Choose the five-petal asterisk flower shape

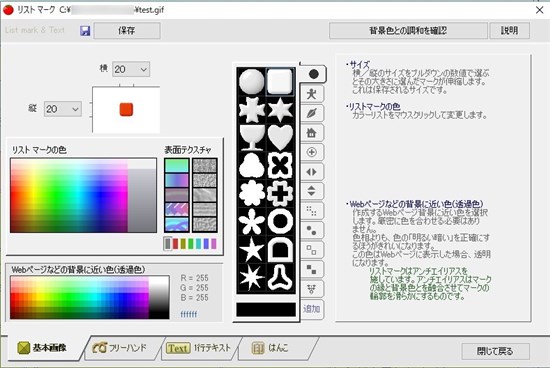[x=251, y=221]
